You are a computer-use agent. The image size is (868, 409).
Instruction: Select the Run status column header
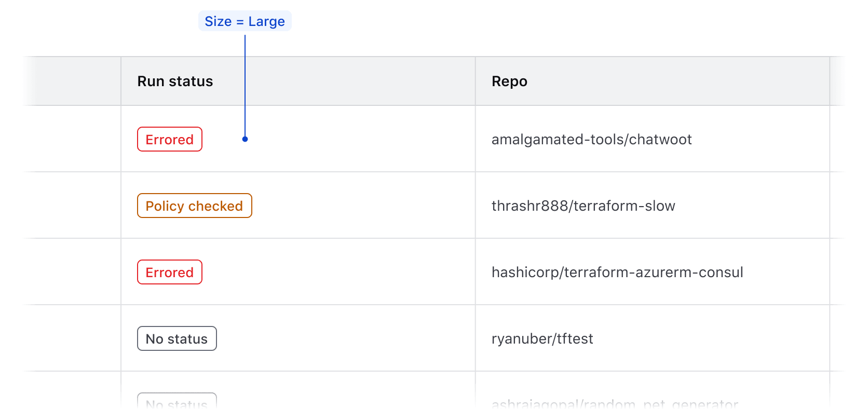tap(175, 81)
